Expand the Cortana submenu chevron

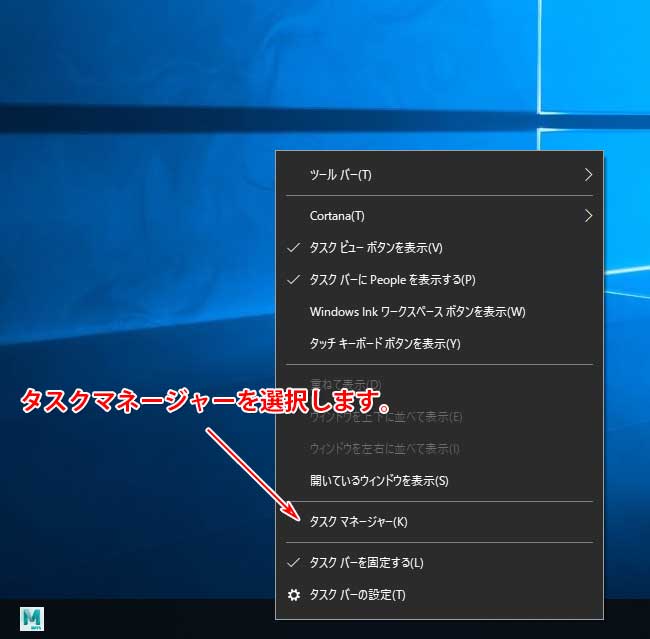pyautogui.click(x=588, y=216)
